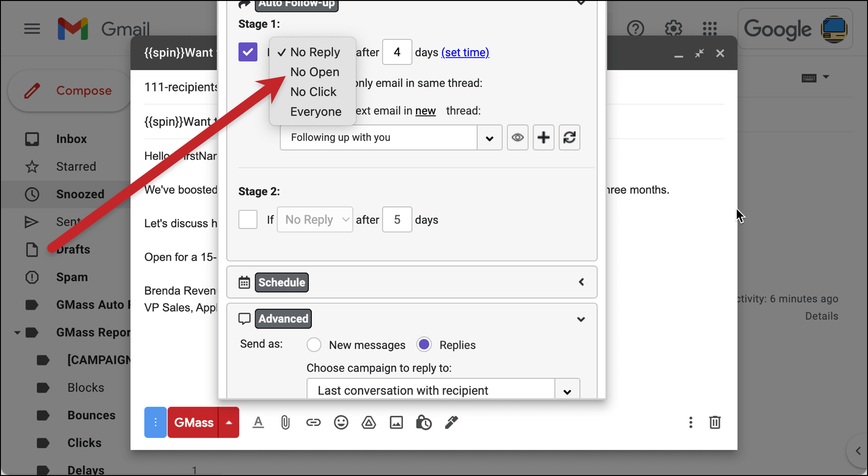This screenshot has height=476, width=868.
Task: Click the dropdown arrow beside Following up with you
Action: coord(490,138)
